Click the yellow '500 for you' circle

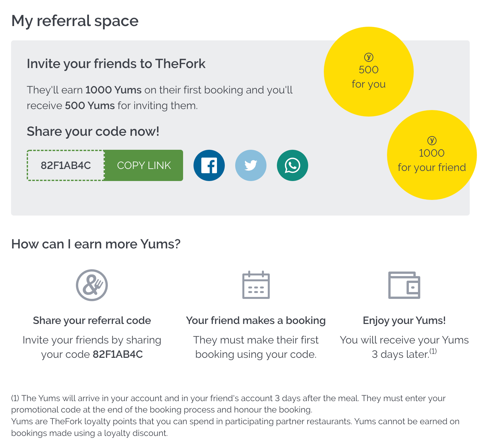(x=369, y=72)
